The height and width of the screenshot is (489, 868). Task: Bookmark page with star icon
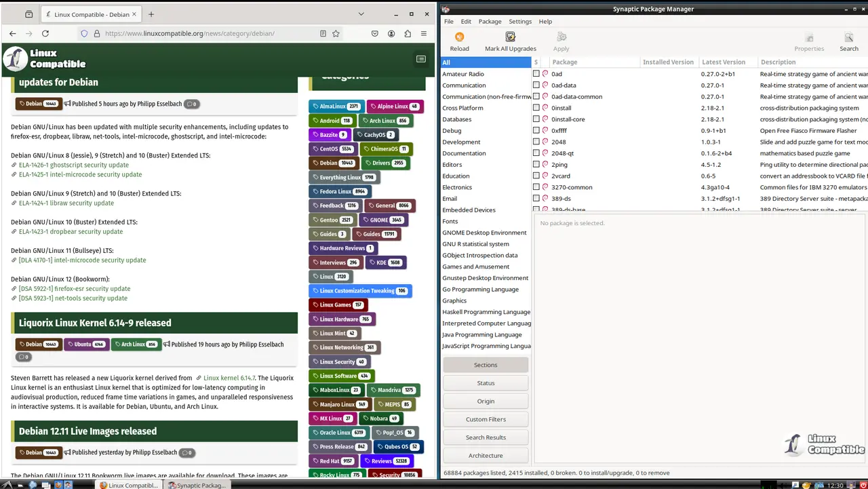pos(336,33)
